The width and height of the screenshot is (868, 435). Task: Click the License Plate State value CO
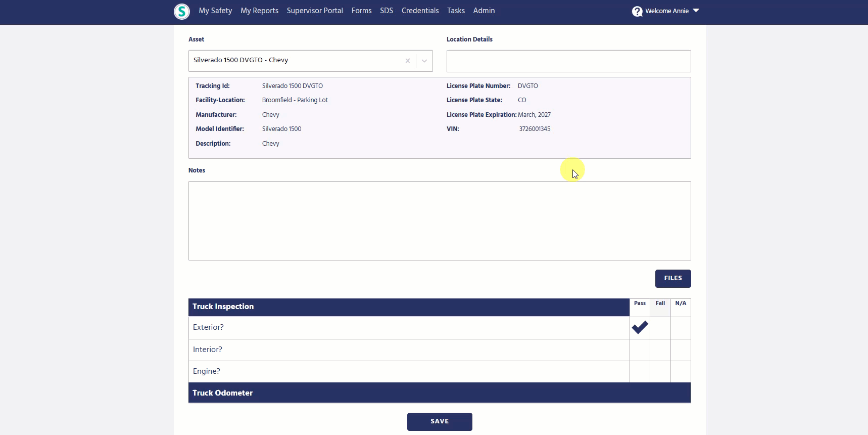(x=522, y=100)
